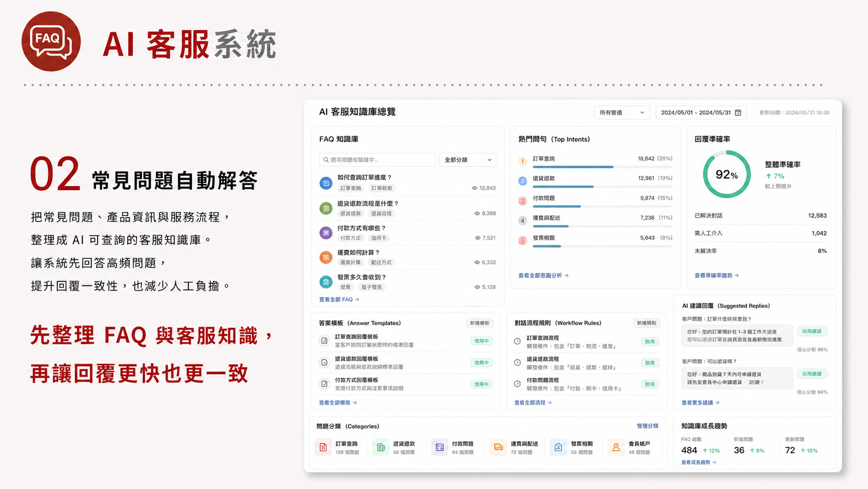The height and width of the screenshot is (489, 868).
Task: Toggle 使用中 status for 訂單查詢回覆模板
Action: click(482, 341)
